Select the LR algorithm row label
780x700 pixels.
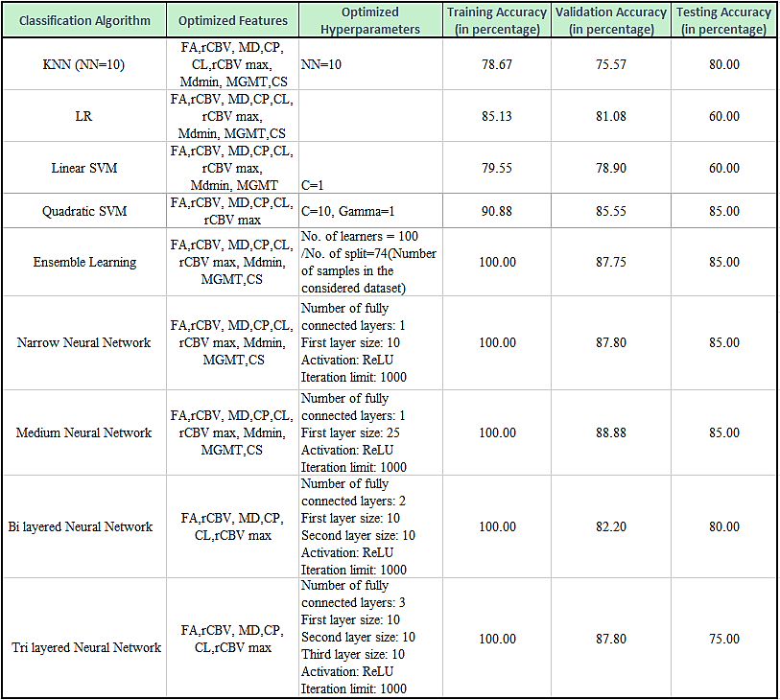83,116
